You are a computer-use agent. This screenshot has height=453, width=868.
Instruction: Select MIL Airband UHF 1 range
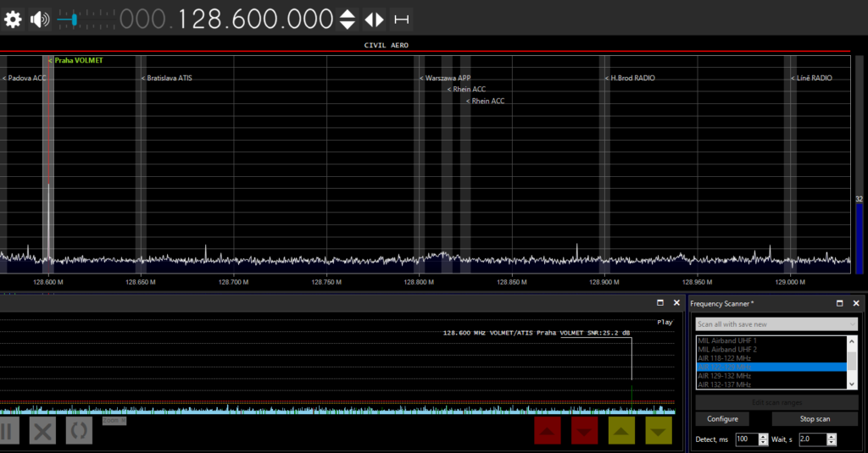[x=771, y=340]
